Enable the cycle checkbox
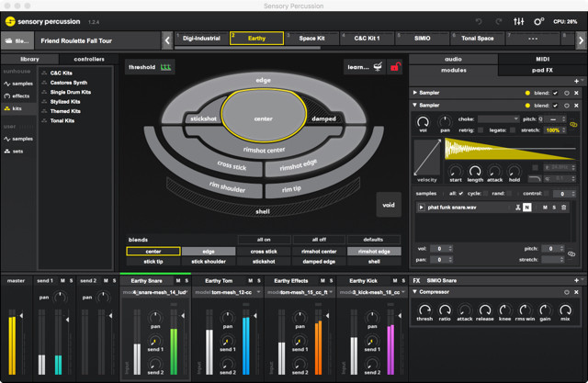 tap(486, 194)
